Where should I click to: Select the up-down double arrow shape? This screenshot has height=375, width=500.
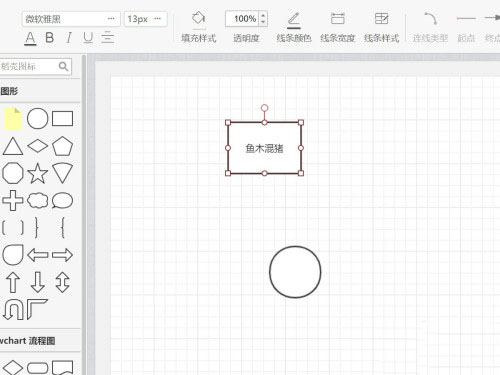63,282
